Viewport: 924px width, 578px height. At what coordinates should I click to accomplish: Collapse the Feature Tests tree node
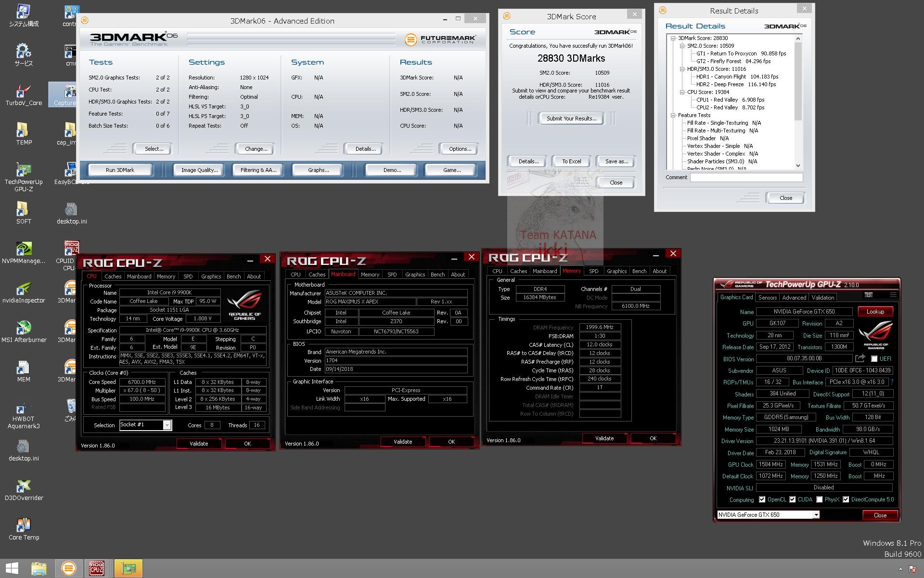[x=673, y=115]
